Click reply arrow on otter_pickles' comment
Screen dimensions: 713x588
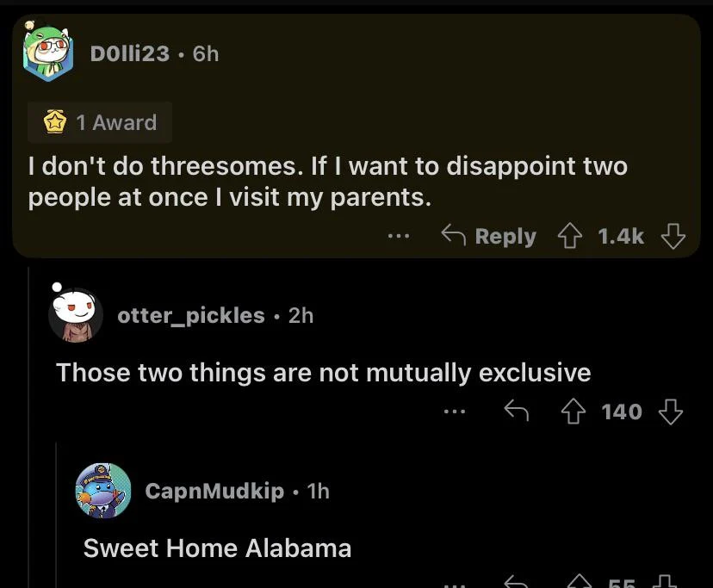point(515,412)
